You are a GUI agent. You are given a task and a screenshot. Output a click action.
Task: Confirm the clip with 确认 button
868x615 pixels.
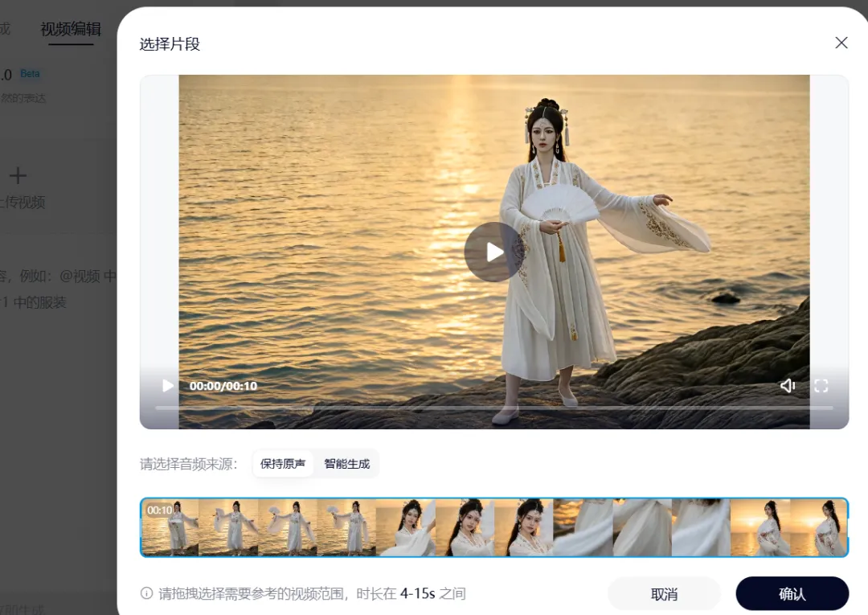click(792, 594)
